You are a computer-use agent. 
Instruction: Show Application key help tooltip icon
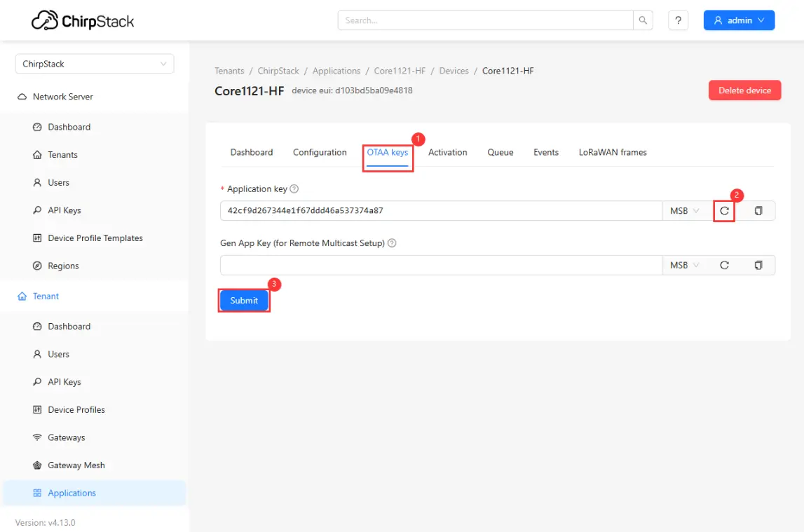click(x=294, y=189)
